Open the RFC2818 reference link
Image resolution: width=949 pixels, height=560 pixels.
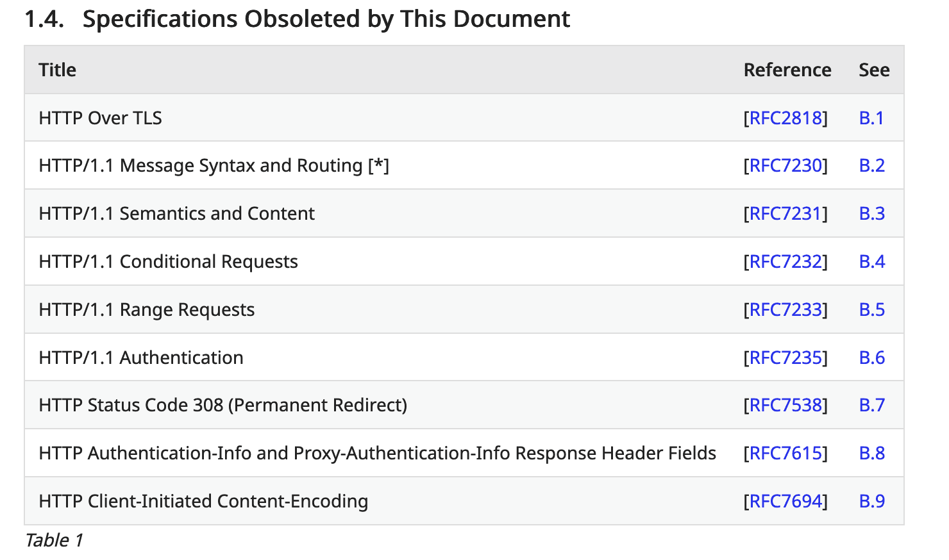(x=785, y=118)
